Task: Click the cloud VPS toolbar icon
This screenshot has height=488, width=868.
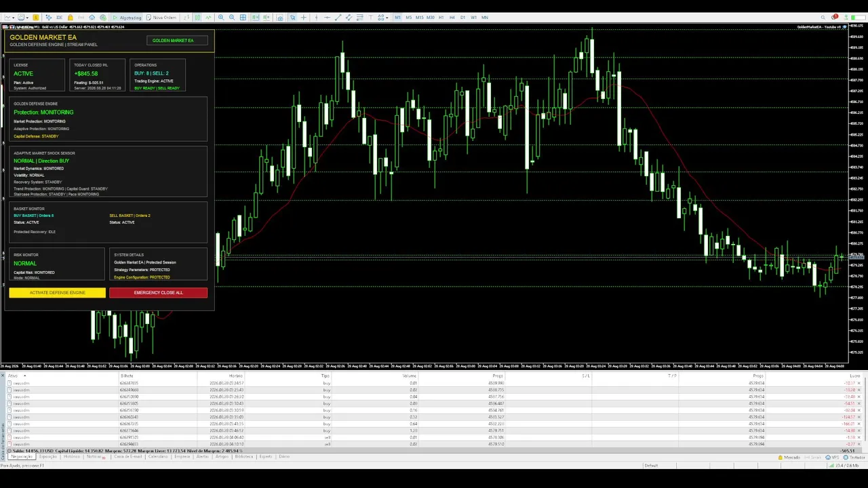Action: click(x=92, y=17)
